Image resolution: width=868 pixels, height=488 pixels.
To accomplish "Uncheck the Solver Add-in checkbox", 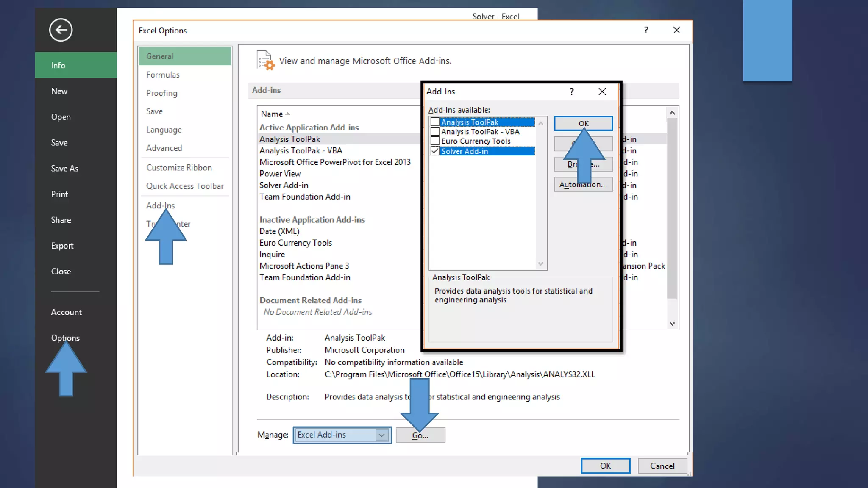I will point(435,151).
